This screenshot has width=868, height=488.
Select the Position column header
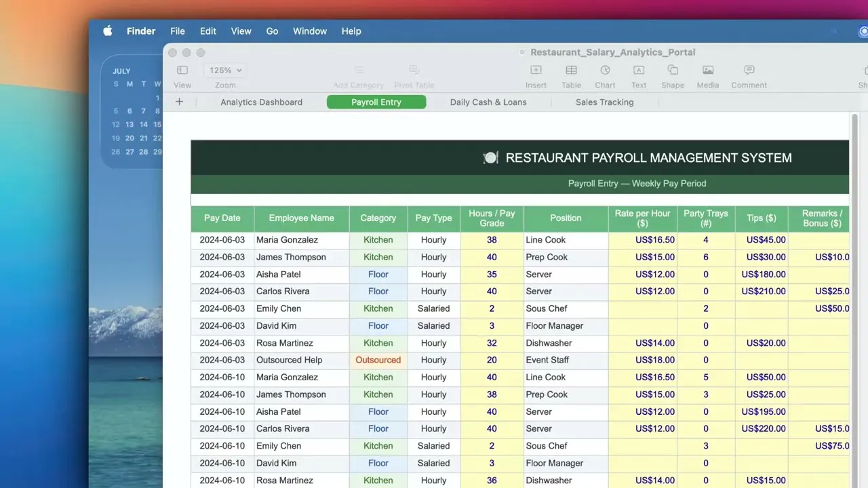pyautogui.click(x=566, y=218)
